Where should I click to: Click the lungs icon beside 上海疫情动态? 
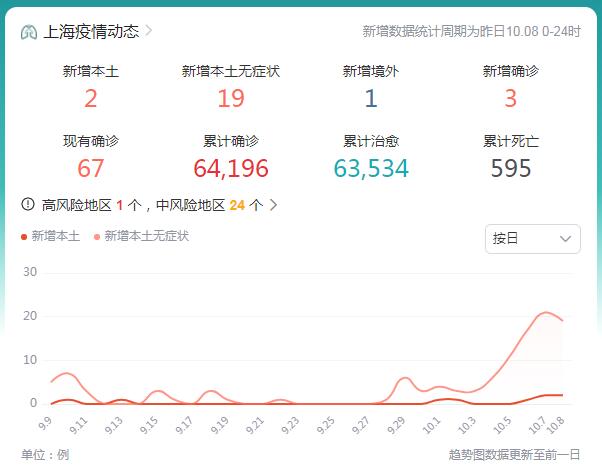[x=29, y=32]
